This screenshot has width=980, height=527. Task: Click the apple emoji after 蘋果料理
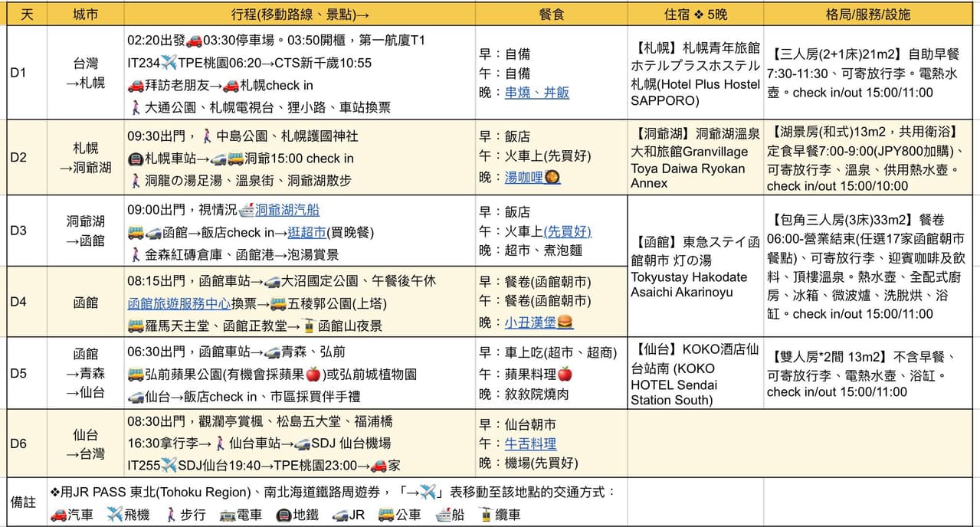pyautogui.click(x=565, y=375)
